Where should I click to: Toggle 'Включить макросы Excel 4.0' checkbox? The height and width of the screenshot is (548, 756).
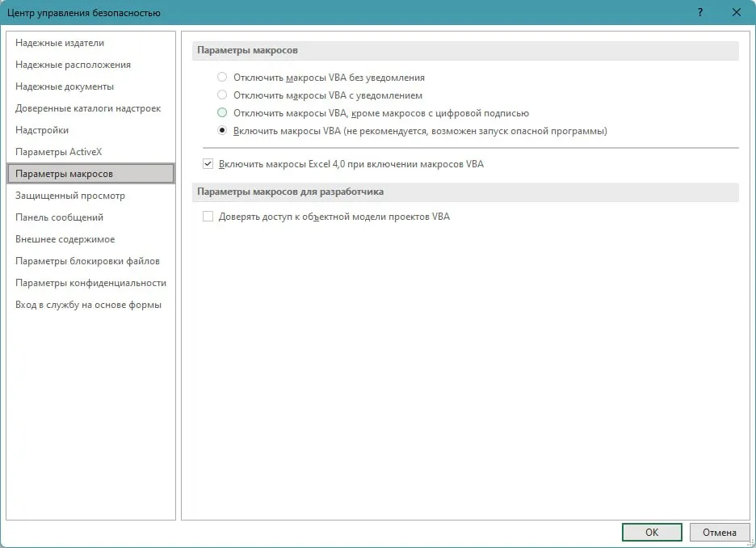pyautogui.click(x=208, y=164)
